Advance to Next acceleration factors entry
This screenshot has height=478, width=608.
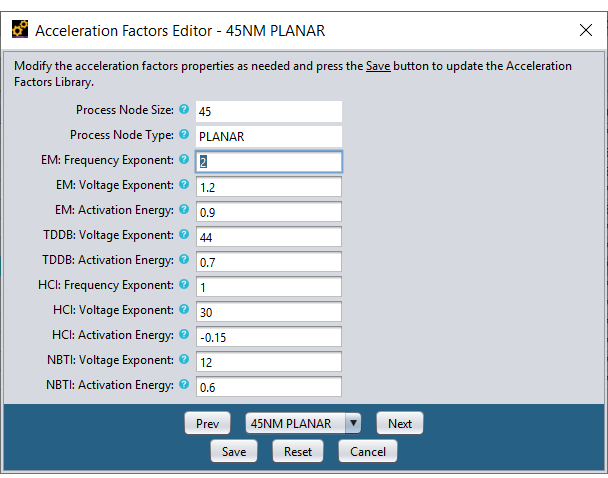click(x=400, y=423)
